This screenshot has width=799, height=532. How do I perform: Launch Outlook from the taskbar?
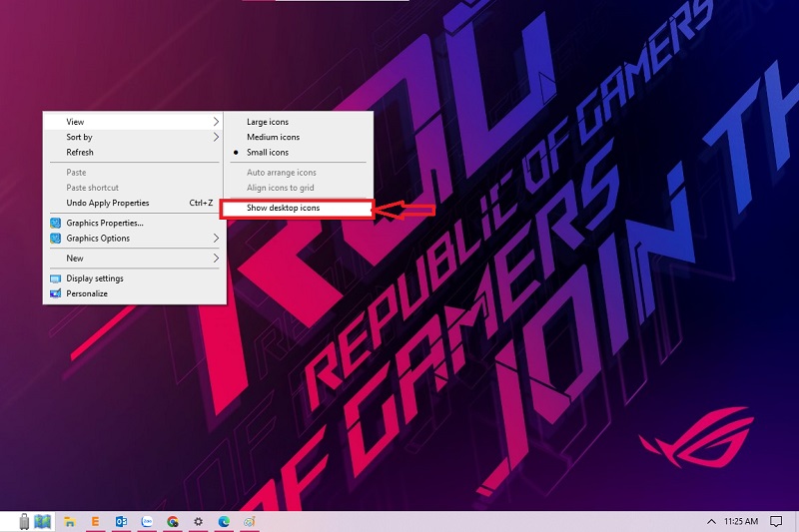122,521
